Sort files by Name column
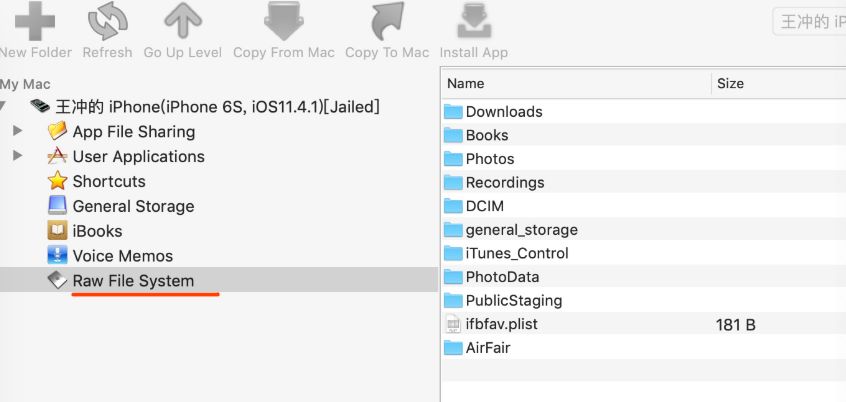Image resolution: width=846 pixels, height=402 pixels. (575, 83)
